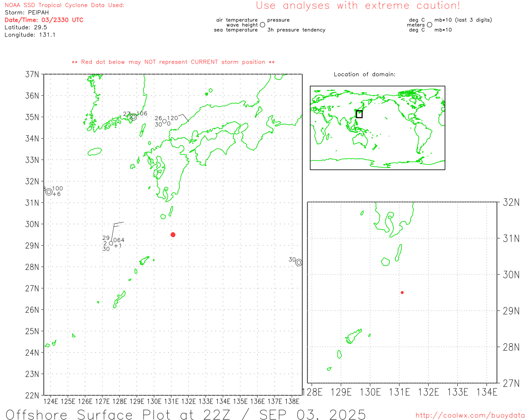This screenshot has width=525, height=420.
Task: Click the legend circle for pressure observations
Action: click(262, 25)
